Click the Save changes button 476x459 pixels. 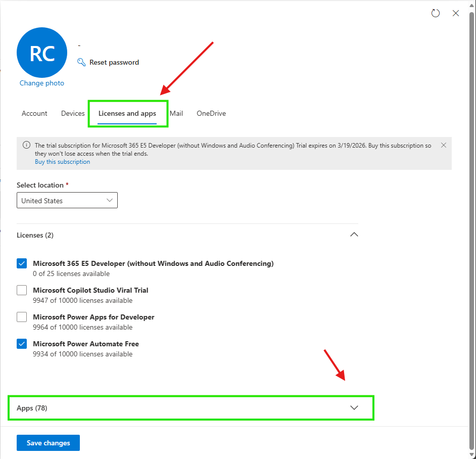[x=49, y=443]
